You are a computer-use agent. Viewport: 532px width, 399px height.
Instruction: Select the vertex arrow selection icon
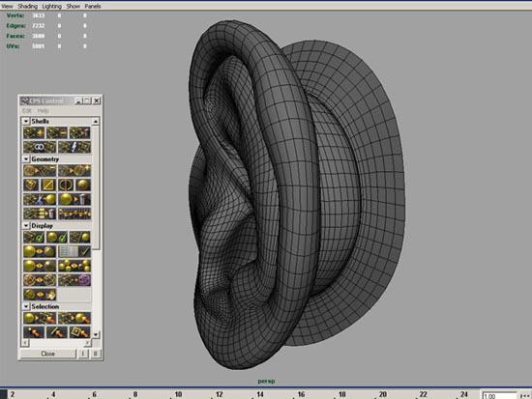tap(34, 332)
